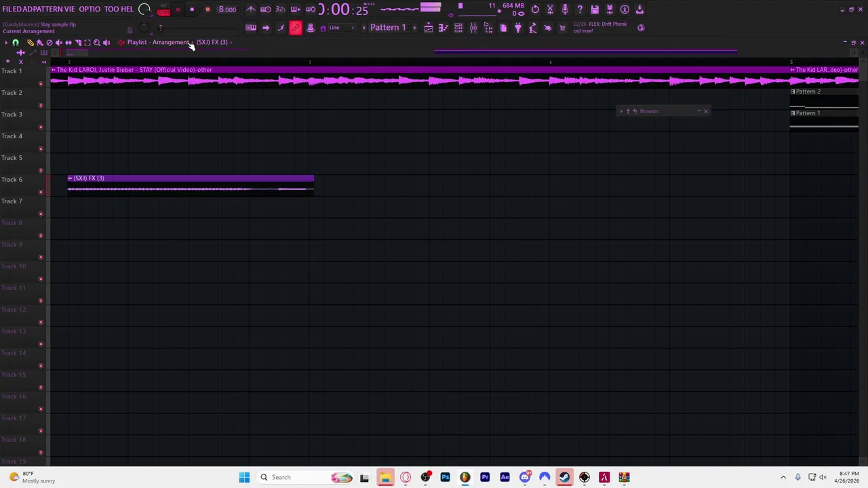This screenshot has width=868, height=488.
Task: Click the shopping cart icon
Action: coord(562,28)
